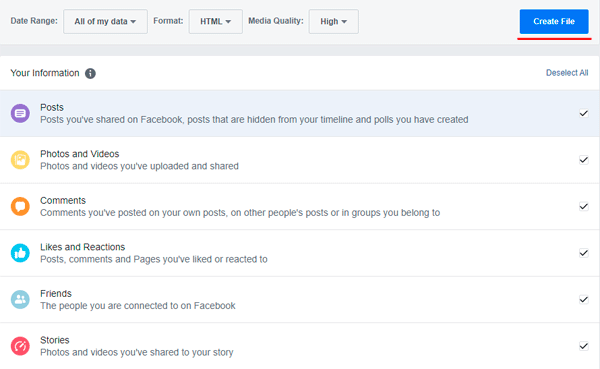Deselect the Stories checkbox
The width and height of the screenshot is (600, 369).
[584, 346]
